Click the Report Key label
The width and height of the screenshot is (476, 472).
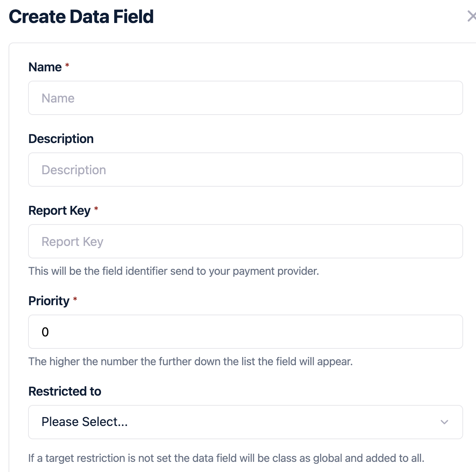click(x=59, y=210)
